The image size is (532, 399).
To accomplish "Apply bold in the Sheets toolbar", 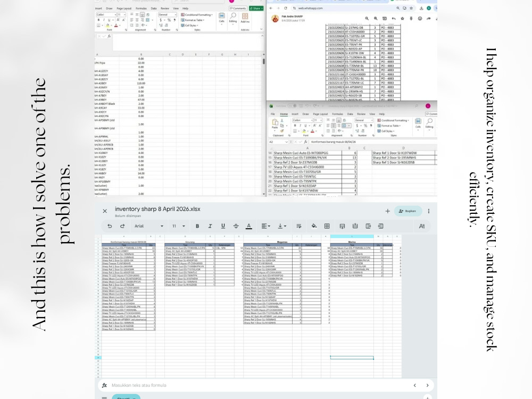I will (197, 226).
